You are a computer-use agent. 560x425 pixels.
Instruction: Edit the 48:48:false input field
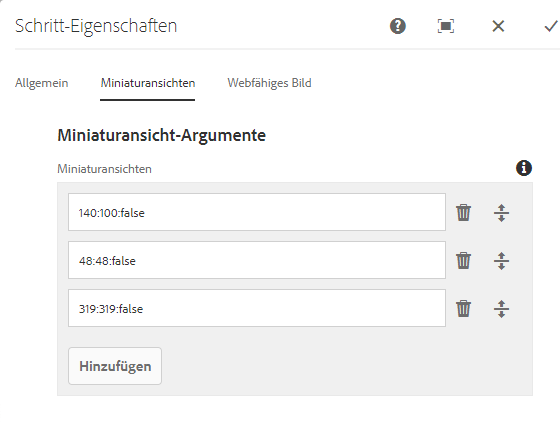tap(257, 260)
